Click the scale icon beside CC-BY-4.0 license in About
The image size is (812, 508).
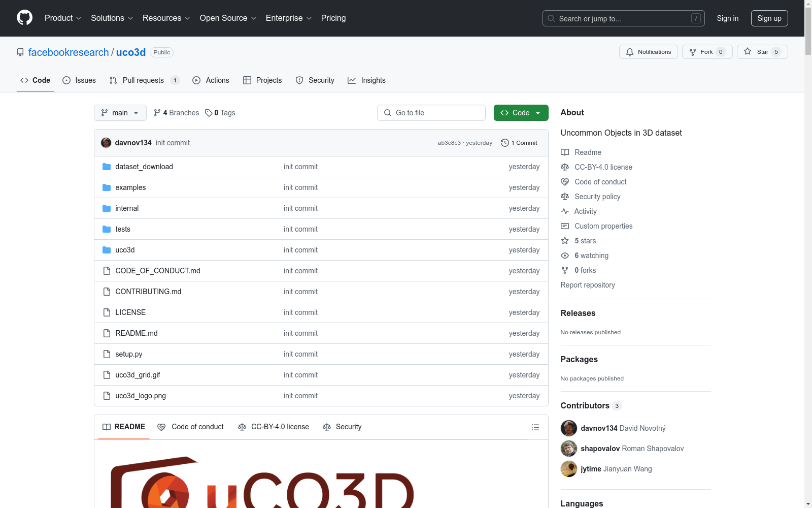(x=565, y=167)
